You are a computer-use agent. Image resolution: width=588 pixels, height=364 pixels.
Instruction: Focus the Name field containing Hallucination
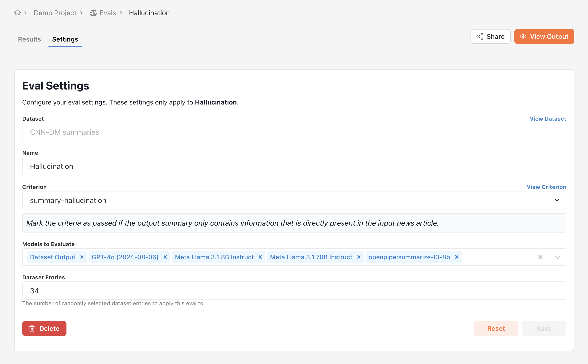[x=294, y=166]
